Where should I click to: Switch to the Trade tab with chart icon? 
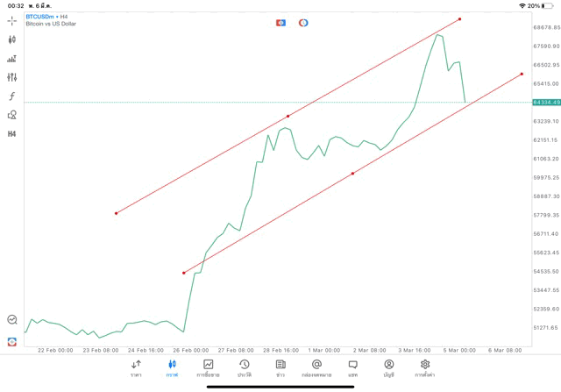pyautogui.click(x=209, y=367)
